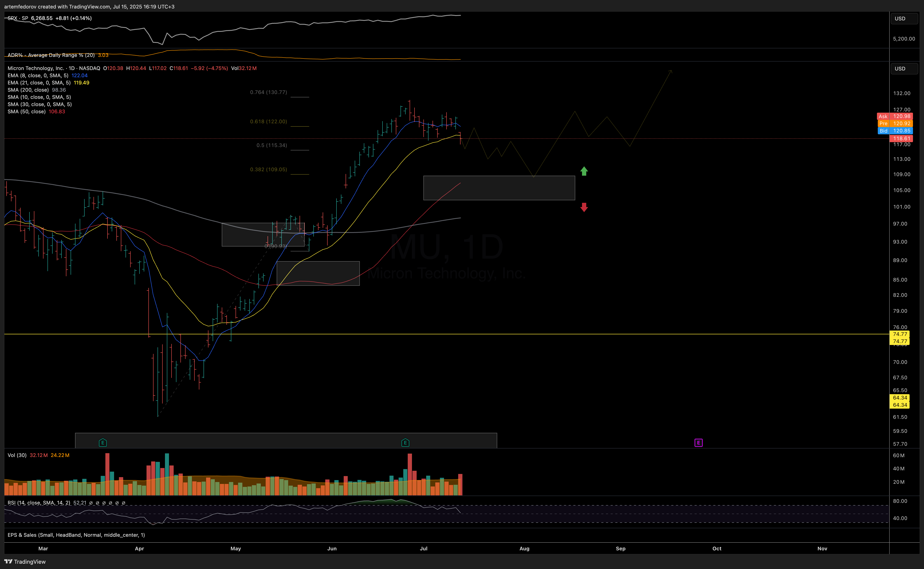
Task: Click the TradingView logo at bottom left
Action: (x=25, y=562)
